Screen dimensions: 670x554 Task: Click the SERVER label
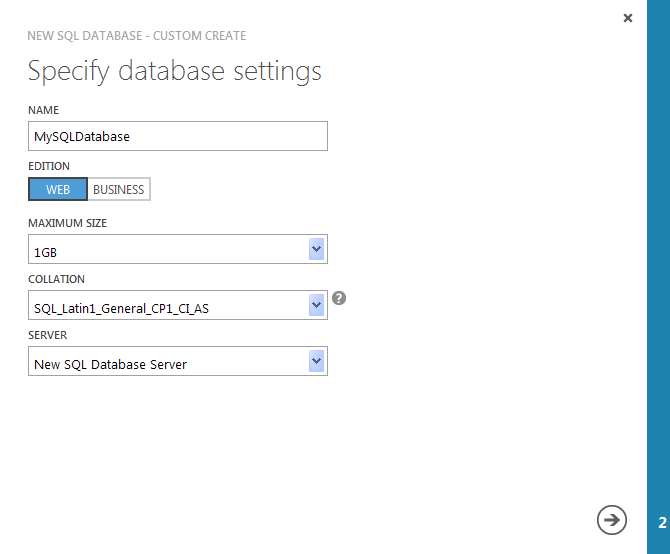(47, 335)
